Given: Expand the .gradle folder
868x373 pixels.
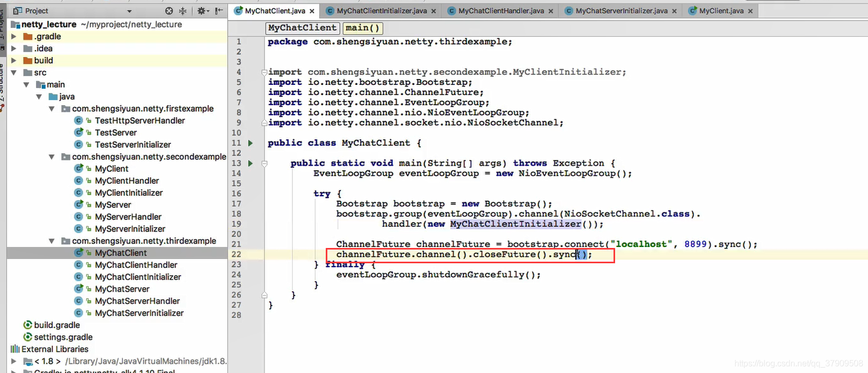Looking at the screenshot, I should coord(14,36).
